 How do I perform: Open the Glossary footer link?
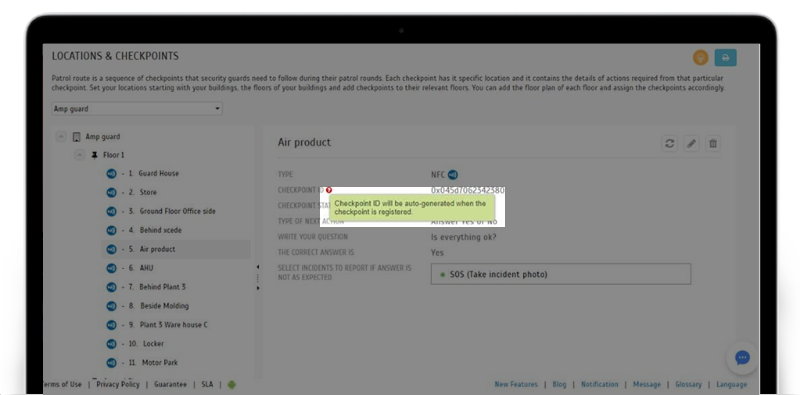[689, 384]
